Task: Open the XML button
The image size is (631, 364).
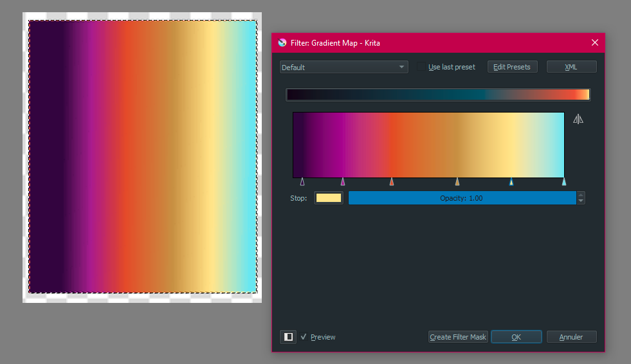Action: coord(571,67)
